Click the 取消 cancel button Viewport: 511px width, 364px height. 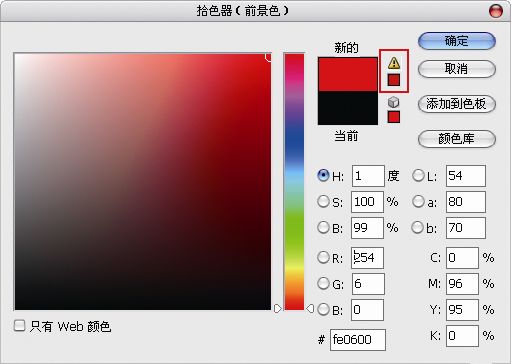pos(457,69)
